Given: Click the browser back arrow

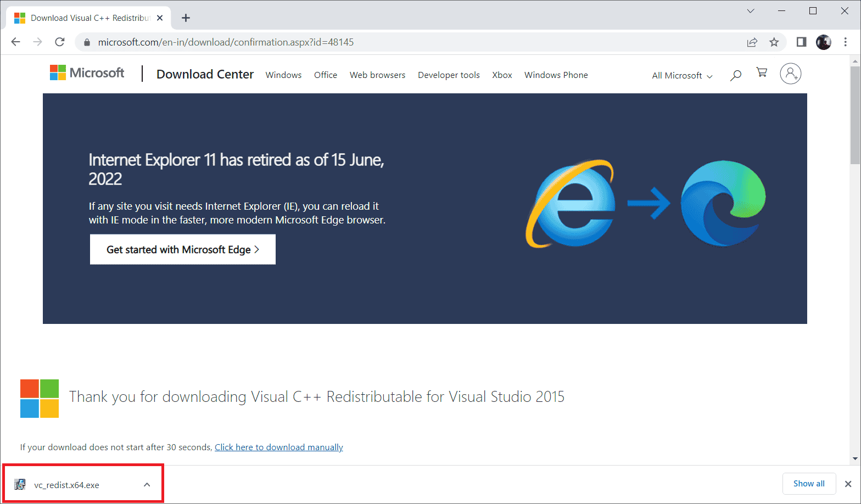Looking at the screenshot, I should point(15,42).
